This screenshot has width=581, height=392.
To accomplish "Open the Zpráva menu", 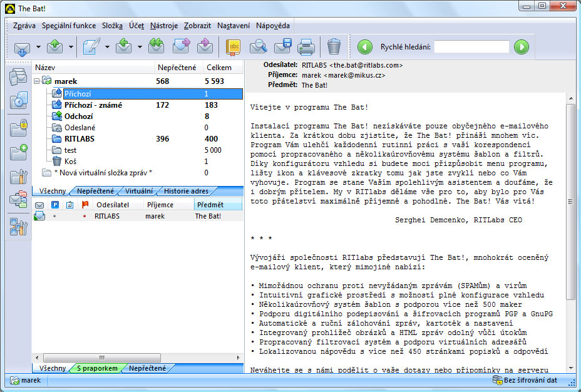I will 24,26.
